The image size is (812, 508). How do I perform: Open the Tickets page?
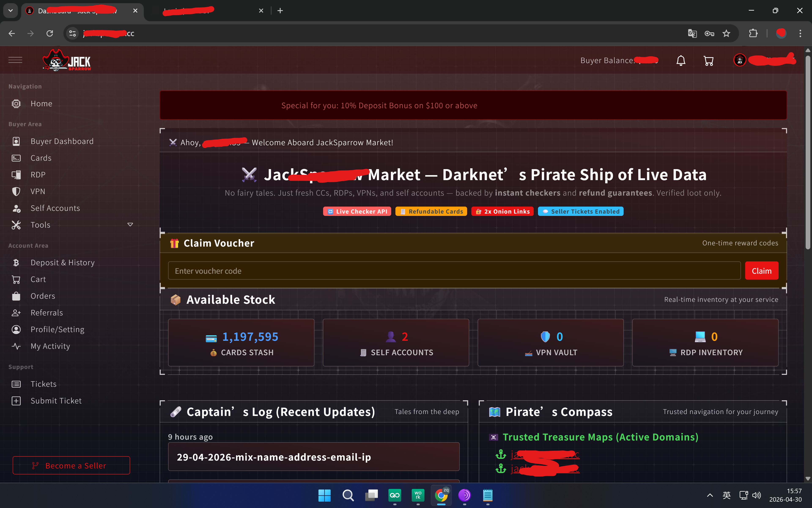(x=44, y=384)
